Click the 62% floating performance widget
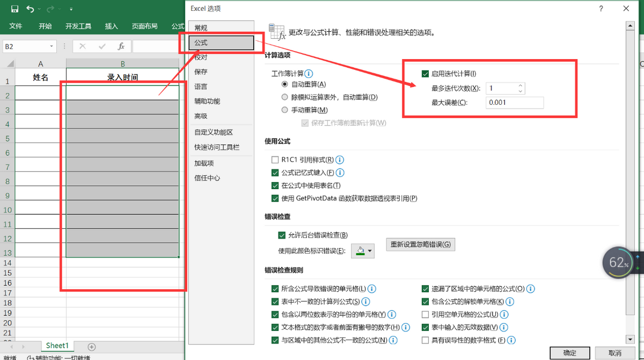The height and width of the screenshot is (360, 644). coord(619,263)
